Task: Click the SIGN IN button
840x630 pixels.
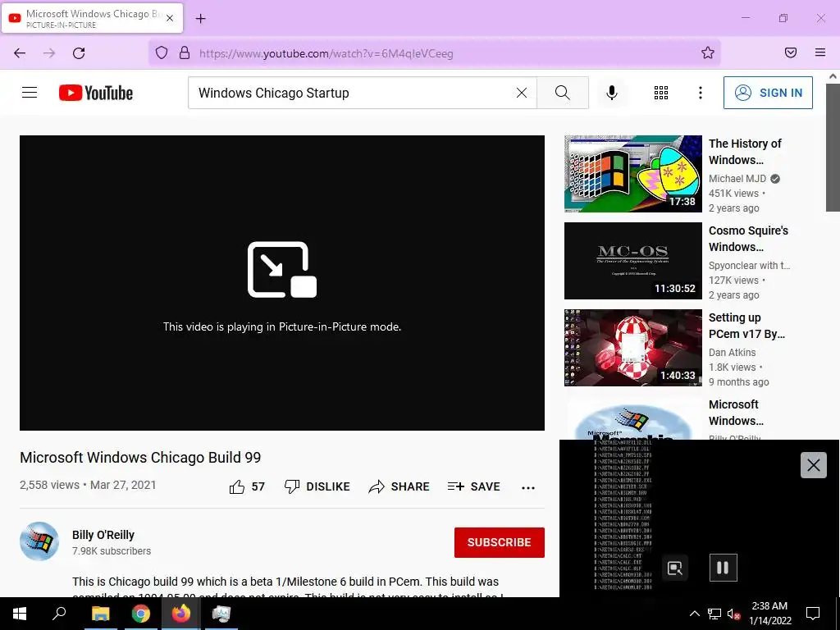Action: (x=768, y=93)
